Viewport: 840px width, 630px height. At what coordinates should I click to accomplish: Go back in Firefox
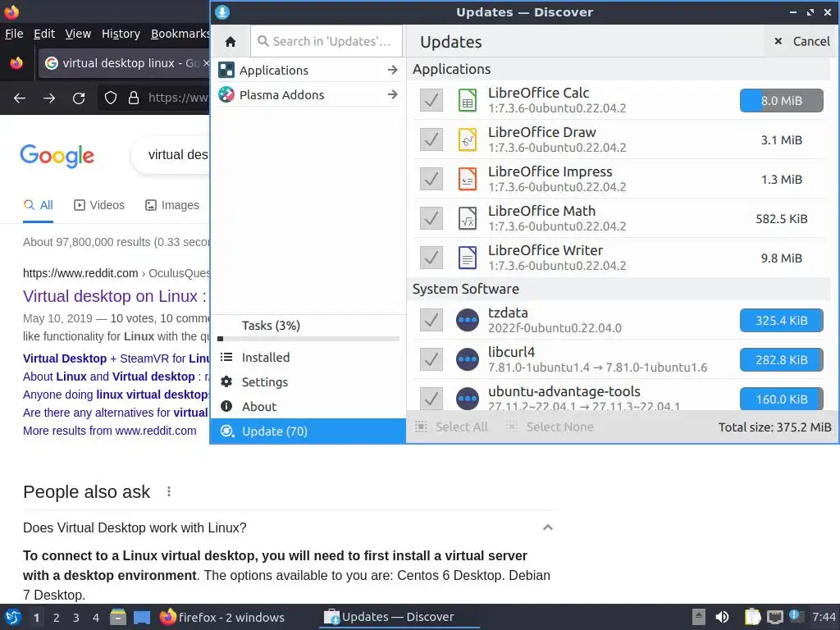[20, 98]
